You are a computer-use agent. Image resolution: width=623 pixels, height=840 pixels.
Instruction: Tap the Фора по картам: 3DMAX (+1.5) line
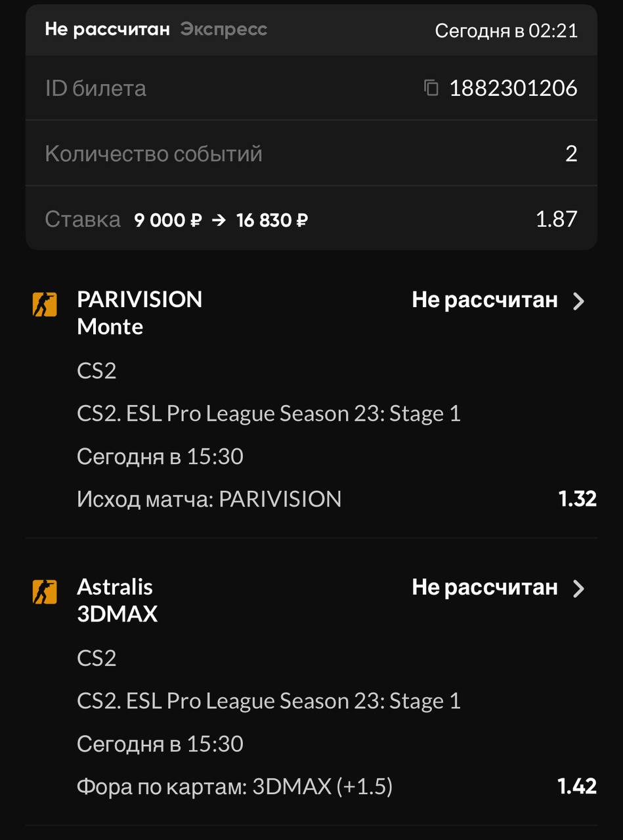[234, 787]
